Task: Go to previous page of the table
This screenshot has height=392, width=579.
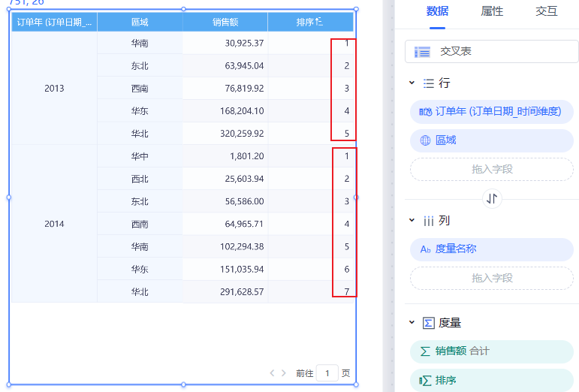Action: [x=272, y=373]
